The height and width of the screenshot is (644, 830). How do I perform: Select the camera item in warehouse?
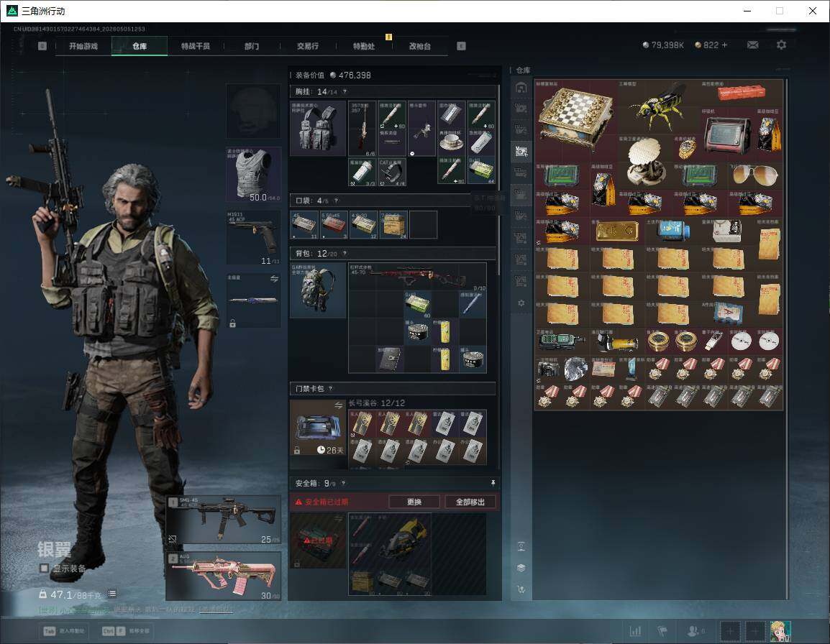(x=548, y=368)
